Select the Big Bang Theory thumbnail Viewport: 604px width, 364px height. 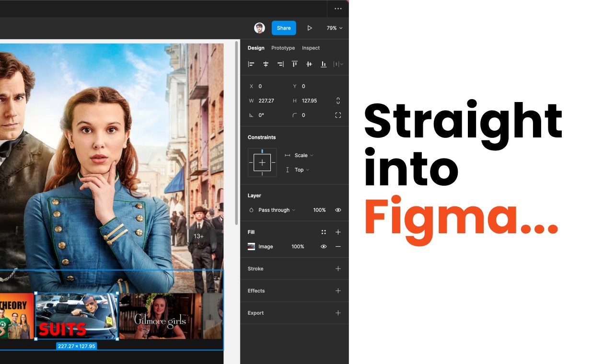(x=17, y=316)
